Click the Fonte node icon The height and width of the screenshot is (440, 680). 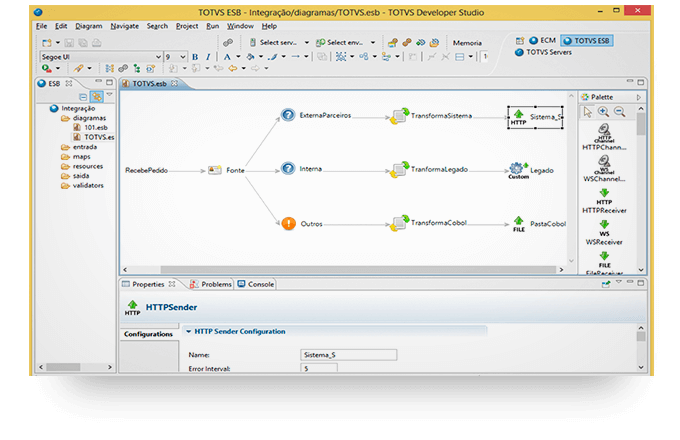215,170
